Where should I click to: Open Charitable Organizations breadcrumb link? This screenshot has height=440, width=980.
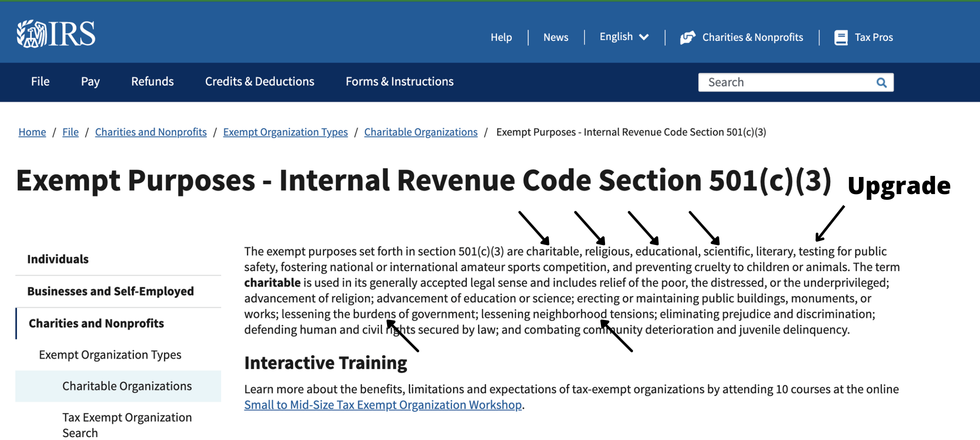(x=421, y=132)
